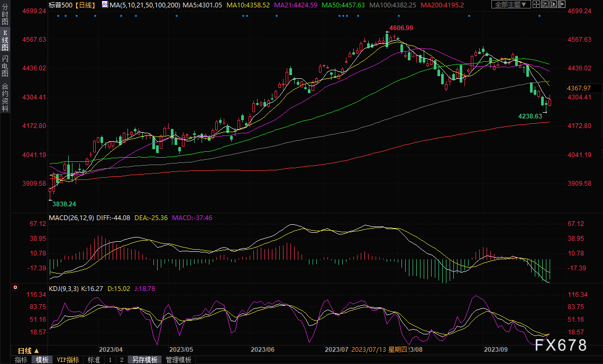Click the FX678 watermark logo
Image resolution: width=603 pixels, height=364 pixels.
pos(561,345)
